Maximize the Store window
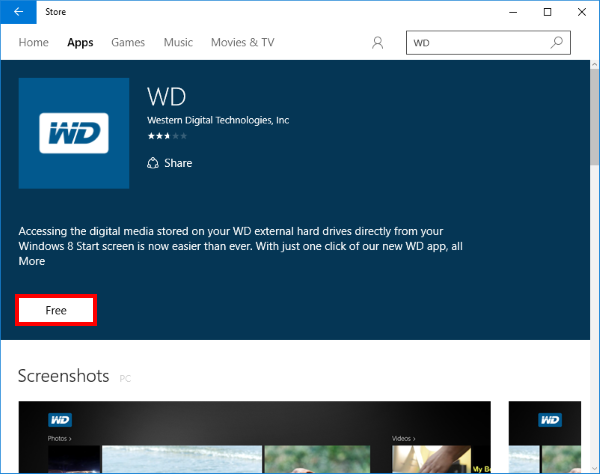Viewport: 600px width, 474px height. (x=548, y=12)
